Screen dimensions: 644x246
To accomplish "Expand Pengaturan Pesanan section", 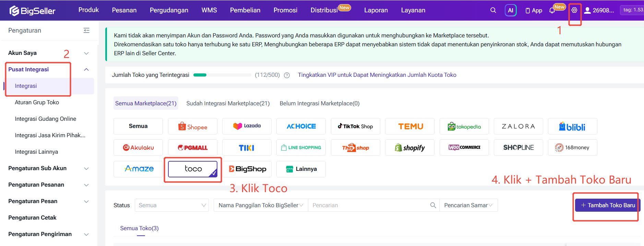I will click(x=86, y=185).
